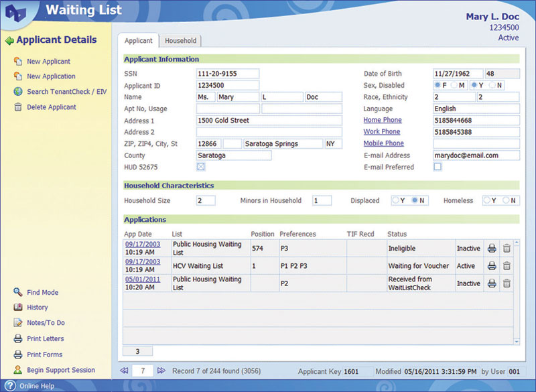Select the Applicant tab
Viewport: 536px width, 392px height.
point(138,41)
